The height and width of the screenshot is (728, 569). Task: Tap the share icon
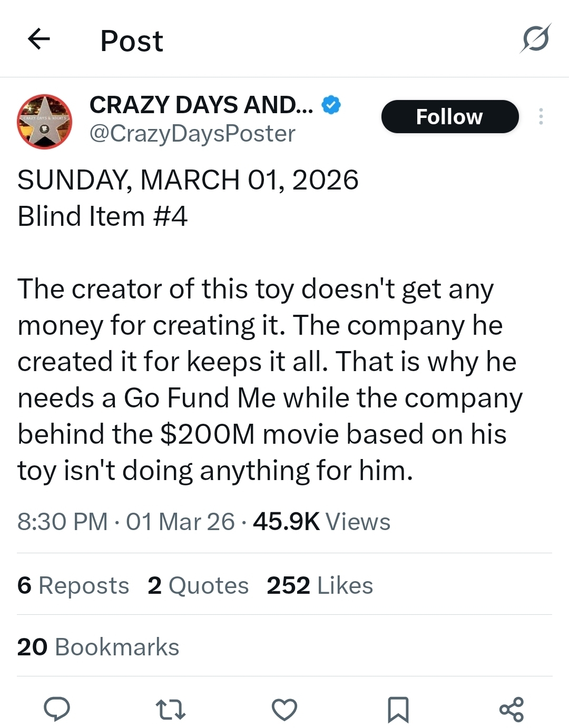(x=512, y=709)
